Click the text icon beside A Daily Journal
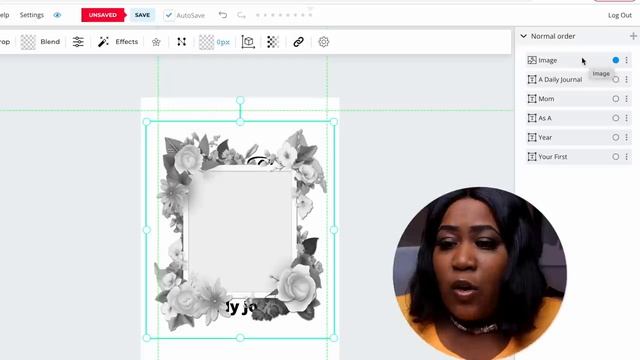Screen dimensions: 640x360 tap(532, 79)
